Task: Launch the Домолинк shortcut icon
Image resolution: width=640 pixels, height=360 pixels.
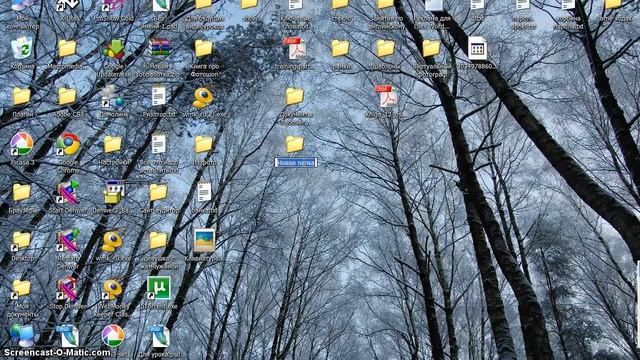Action: pos(113,97)
